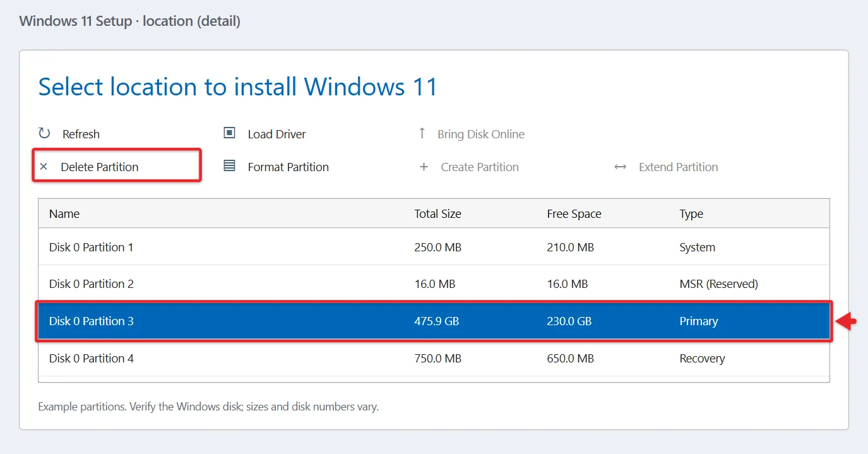Click the Total Size column header

pyautogui.click(x=437, y=213)
